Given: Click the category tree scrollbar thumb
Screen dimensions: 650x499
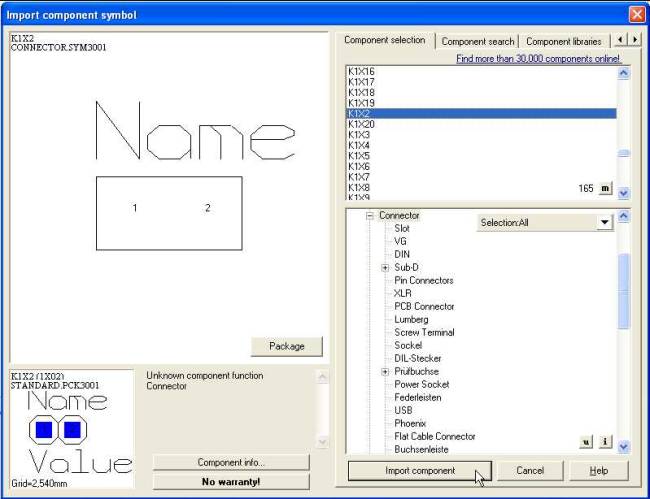Looking at the screenshot, I should point(623,291).
